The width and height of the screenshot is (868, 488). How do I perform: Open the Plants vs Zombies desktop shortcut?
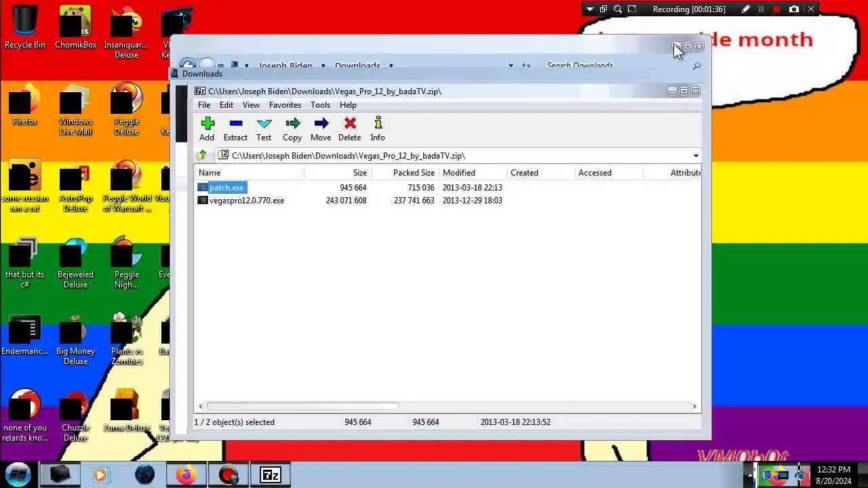coord(127,339)
